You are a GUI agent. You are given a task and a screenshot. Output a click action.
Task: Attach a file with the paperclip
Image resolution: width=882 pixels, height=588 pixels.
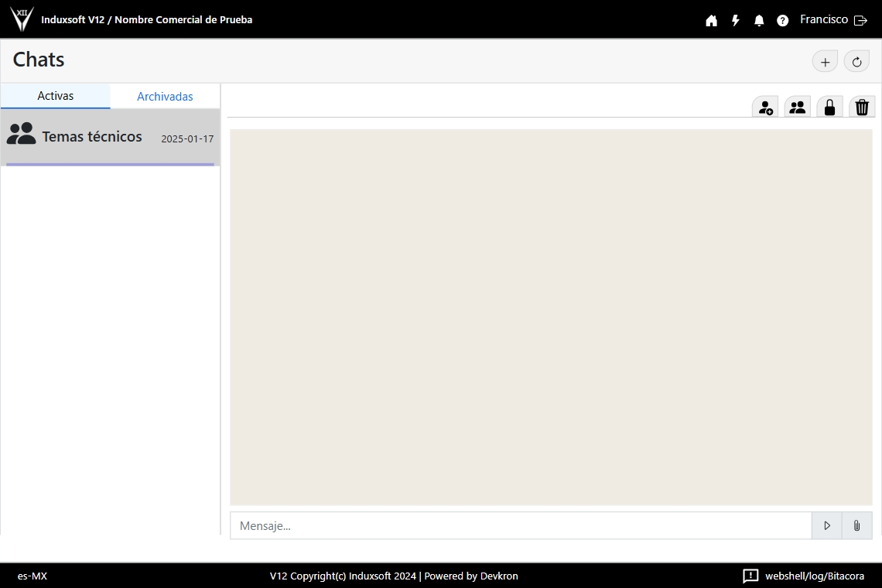pos(856,525)
